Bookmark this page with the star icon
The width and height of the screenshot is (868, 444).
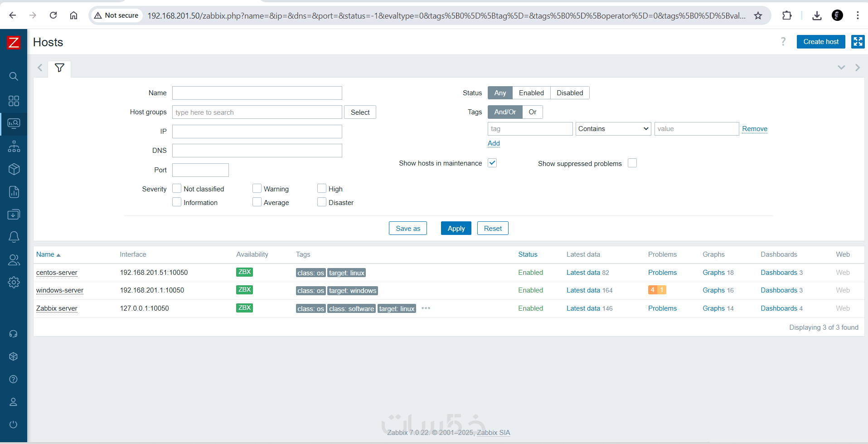tap(758, 16)
